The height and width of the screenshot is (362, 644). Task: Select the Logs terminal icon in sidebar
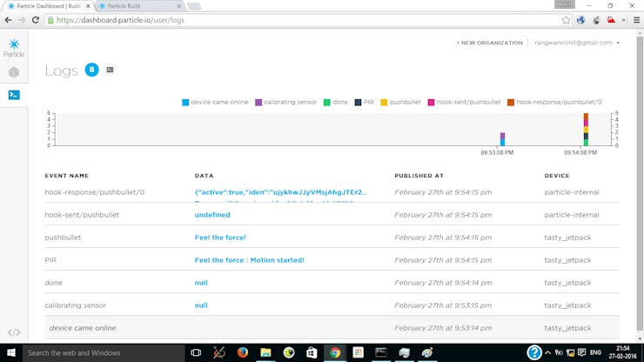[x=14, y=95]
